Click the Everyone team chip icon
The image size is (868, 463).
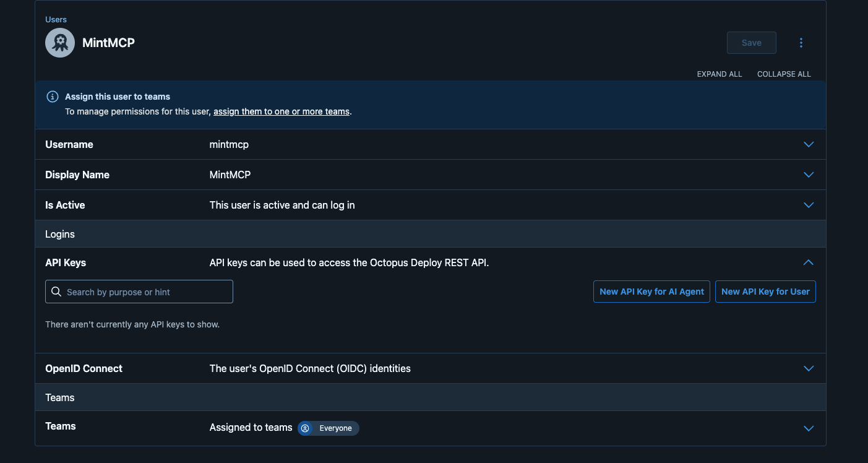coord(305,428)
